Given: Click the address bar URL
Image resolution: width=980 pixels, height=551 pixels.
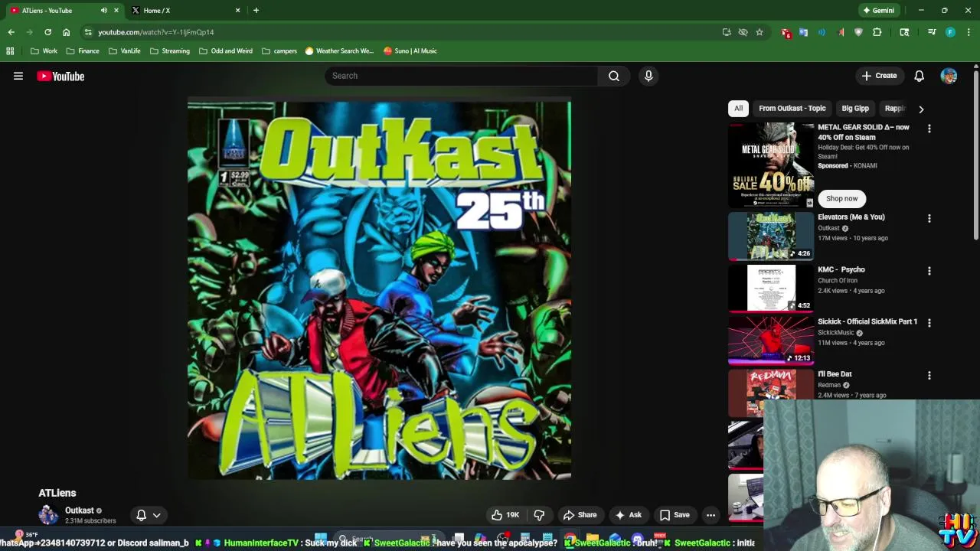Looking at the screenshot, I should click(156, 32).
